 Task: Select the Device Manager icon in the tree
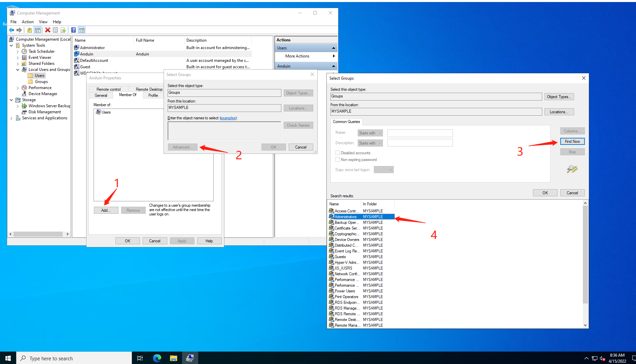click(x=24, y=94)
